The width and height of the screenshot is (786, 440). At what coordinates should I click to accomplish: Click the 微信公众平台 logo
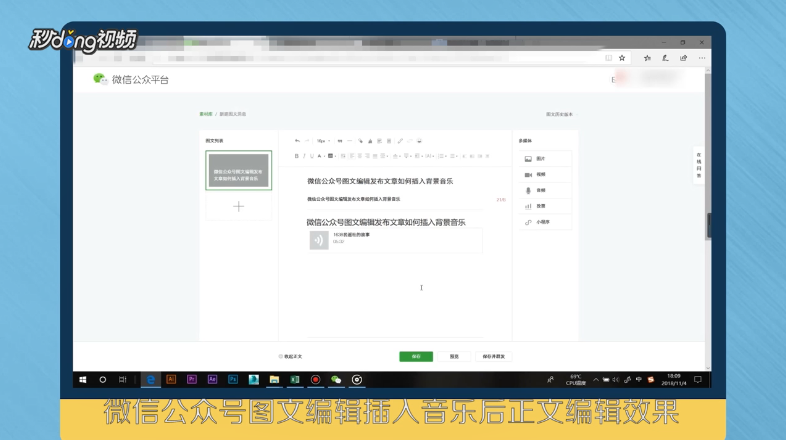[131, 79]
